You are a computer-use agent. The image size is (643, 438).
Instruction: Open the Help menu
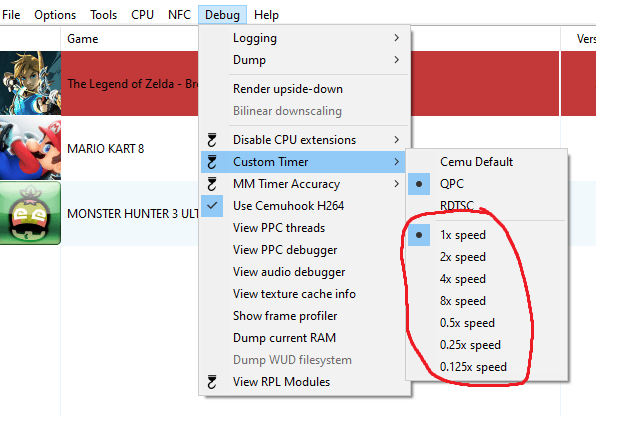pyautogui.click(x=266, y=15)
